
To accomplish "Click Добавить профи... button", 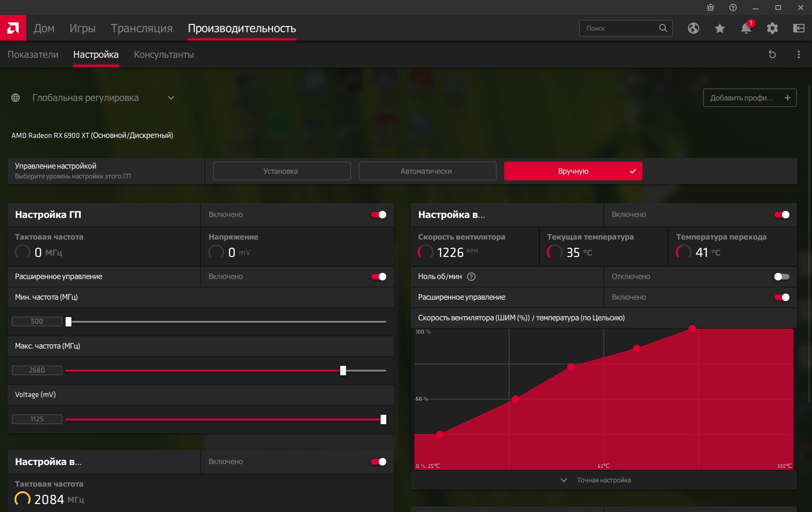I will 750,98.
